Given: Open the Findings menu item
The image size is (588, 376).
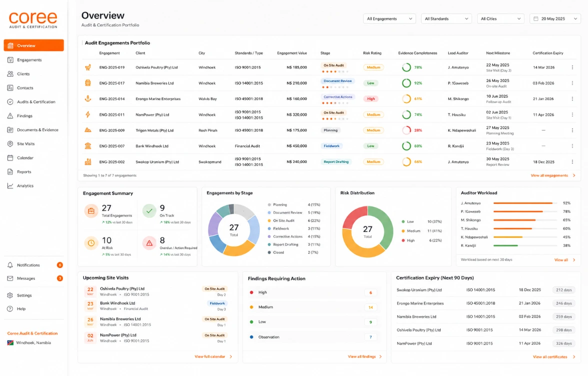Looking at the screenshot, I should coord(34,116).
